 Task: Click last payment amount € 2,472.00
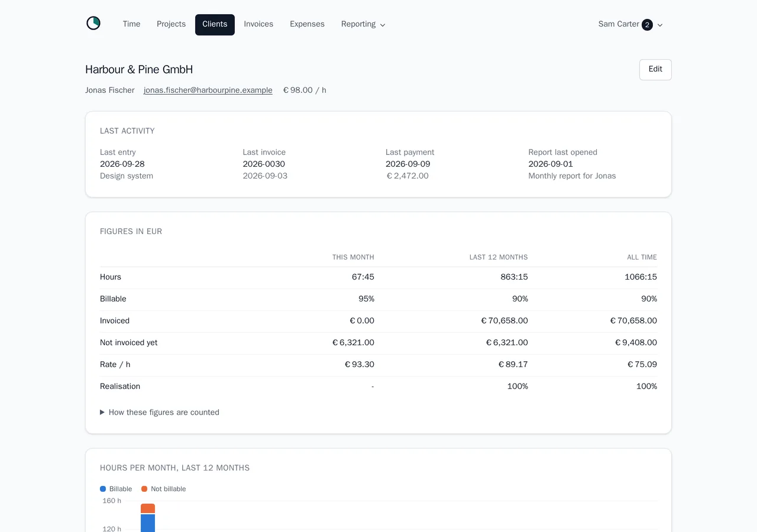click(x=407, y=176)
